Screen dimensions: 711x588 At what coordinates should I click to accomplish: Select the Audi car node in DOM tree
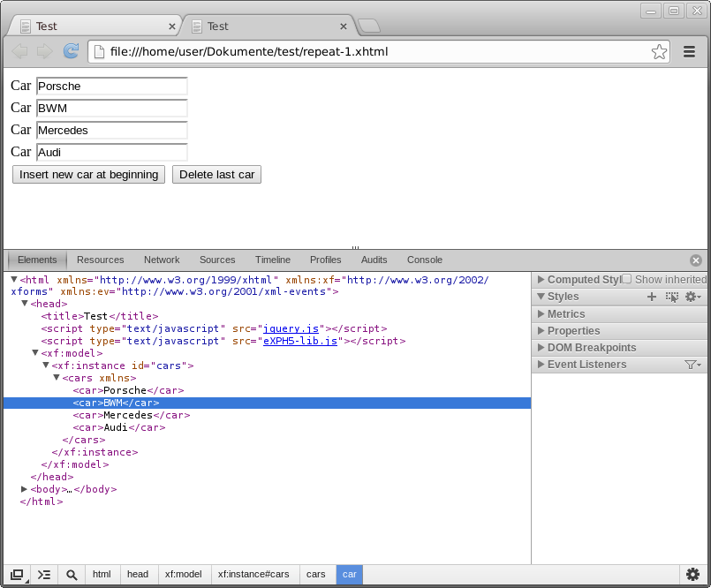[x=119, y=427]
